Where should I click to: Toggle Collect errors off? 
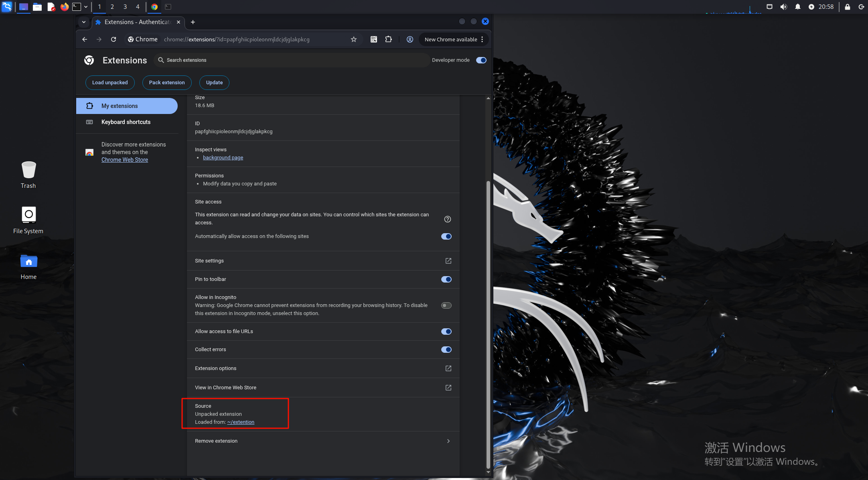point(446,350)
